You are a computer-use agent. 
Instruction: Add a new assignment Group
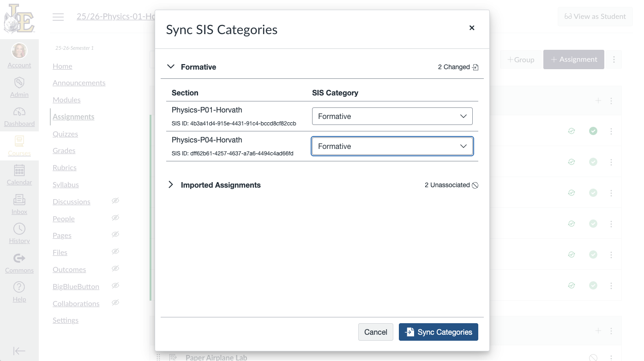[521, 59]
